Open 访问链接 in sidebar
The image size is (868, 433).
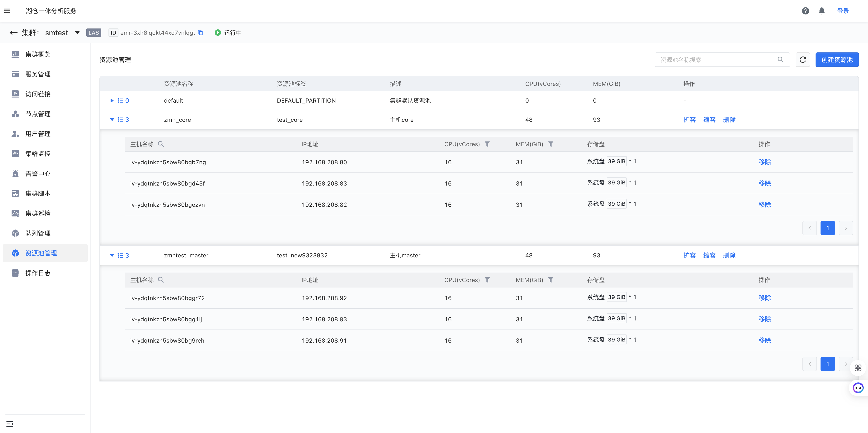click(38, 94)
